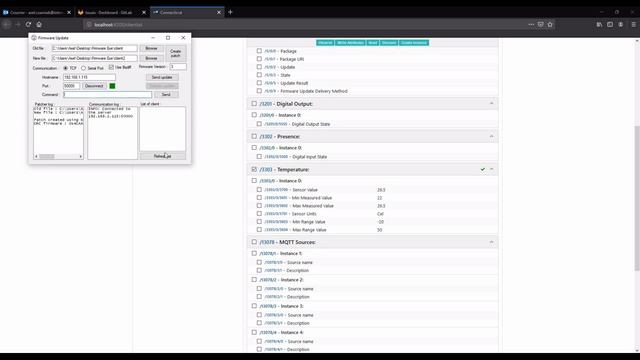The height and width of the screenshot is (360, 640).
Task: Check the Update Result resource checkbox
Action: click(x=259, y=83)
